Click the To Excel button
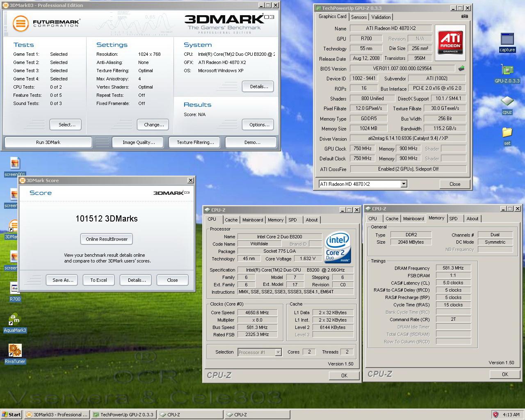525x420 pixels. click(x=99, y=280)
